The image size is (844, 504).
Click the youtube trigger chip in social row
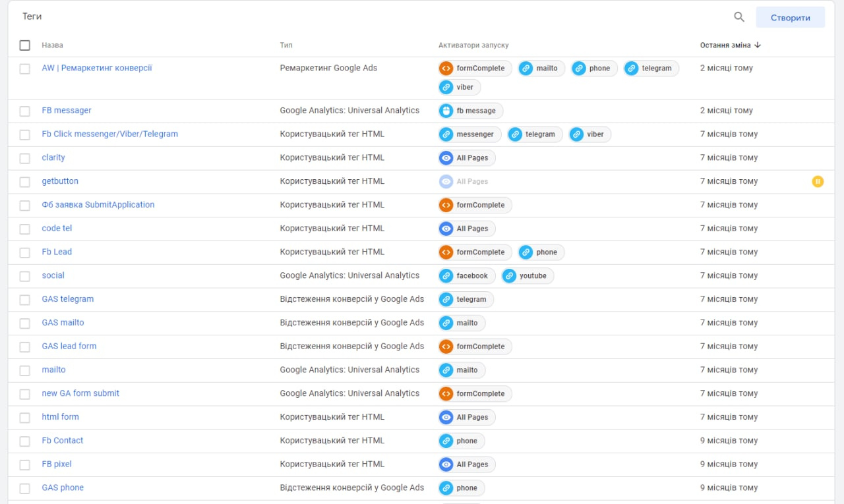tap(527, 276)
